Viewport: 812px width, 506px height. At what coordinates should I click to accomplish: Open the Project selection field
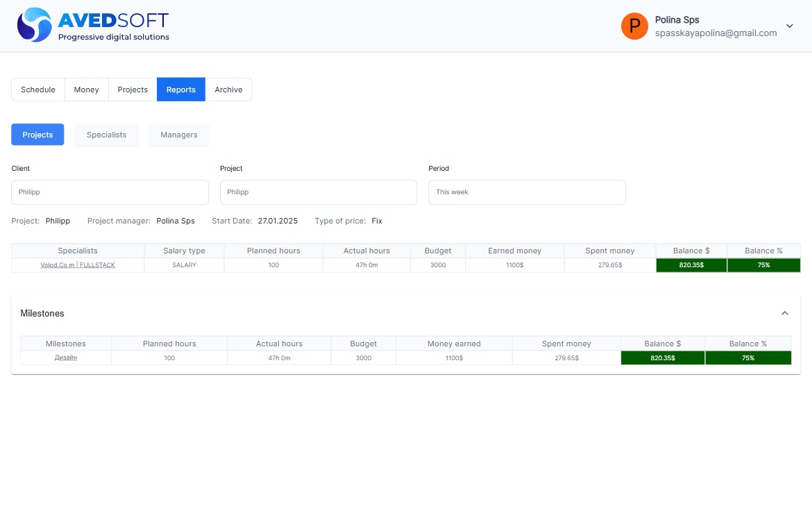(319, 192)
